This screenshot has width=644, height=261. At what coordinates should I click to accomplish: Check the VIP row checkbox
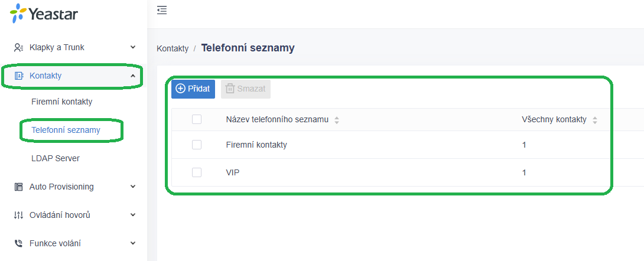[197, 173]
